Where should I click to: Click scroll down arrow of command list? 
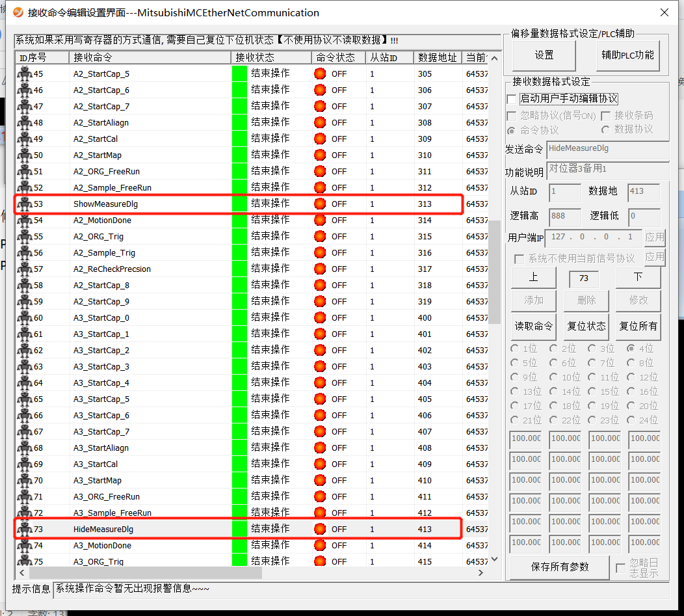494,559
